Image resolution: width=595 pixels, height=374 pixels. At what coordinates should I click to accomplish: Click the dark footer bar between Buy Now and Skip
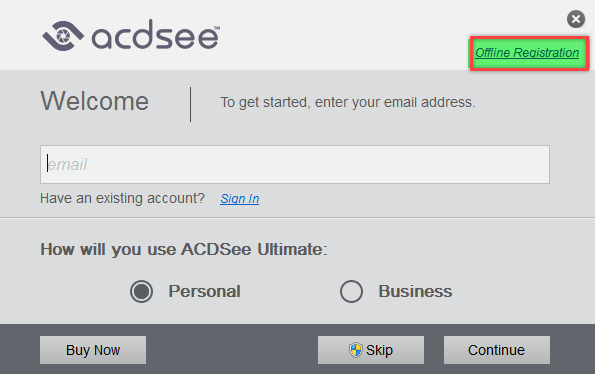pyautogui.click(x=232, y=350)
